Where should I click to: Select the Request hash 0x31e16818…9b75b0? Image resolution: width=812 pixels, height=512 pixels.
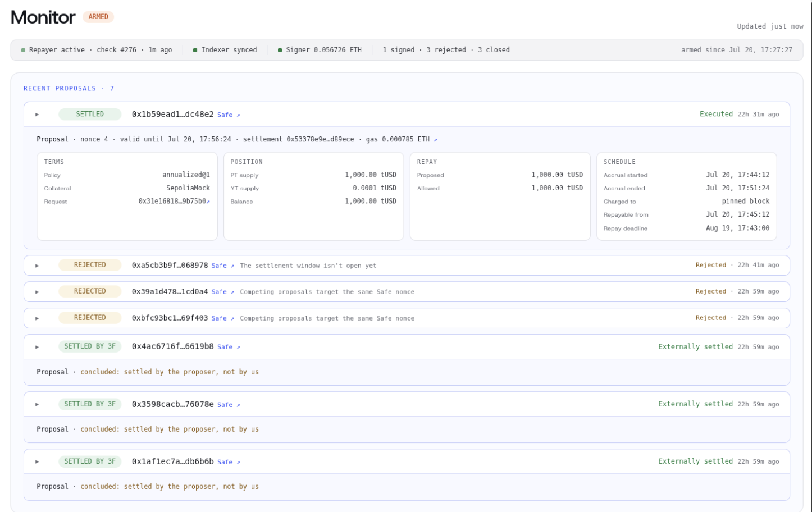tap(172, 201)
